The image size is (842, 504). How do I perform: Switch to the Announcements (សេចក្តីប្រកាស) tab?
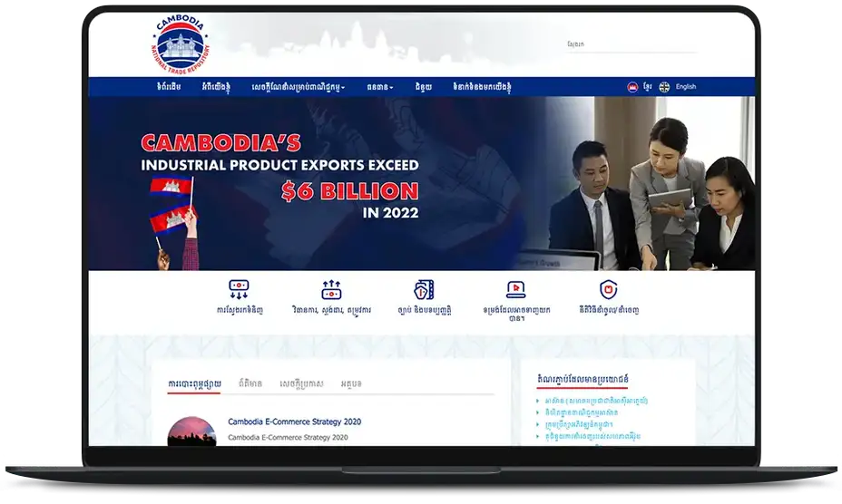(x=301, y=383)
